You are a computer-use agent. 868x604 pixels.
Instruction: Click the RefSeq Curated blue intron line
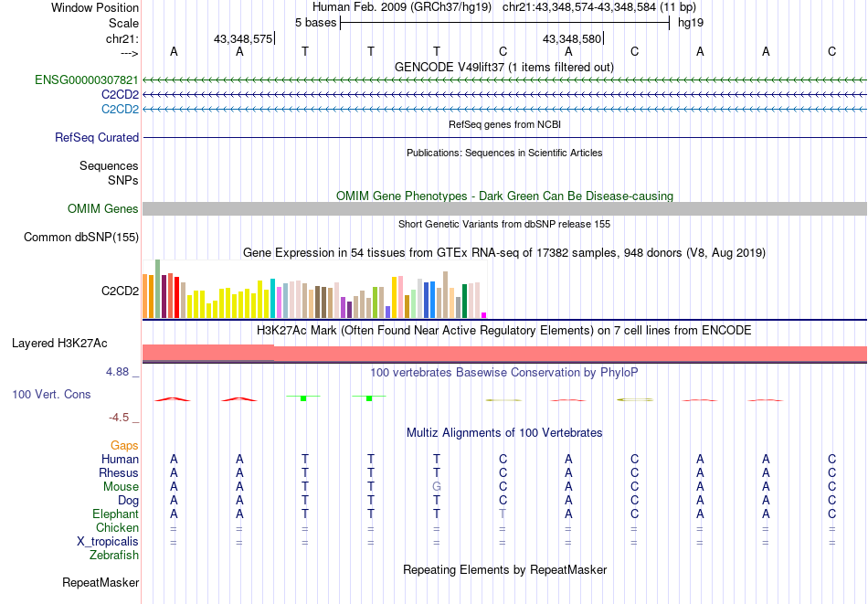point(504,137)
